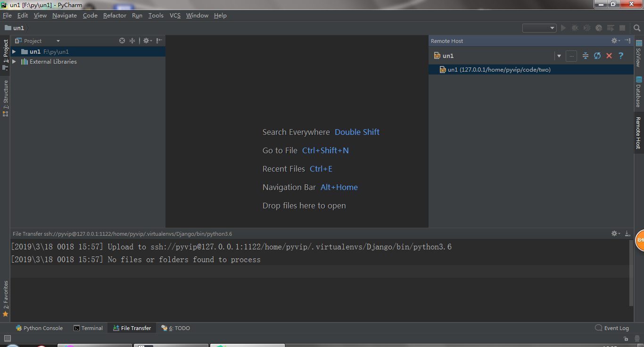Refresh the remote host file listing
644x347 pixels.
(x=597, y=56)
